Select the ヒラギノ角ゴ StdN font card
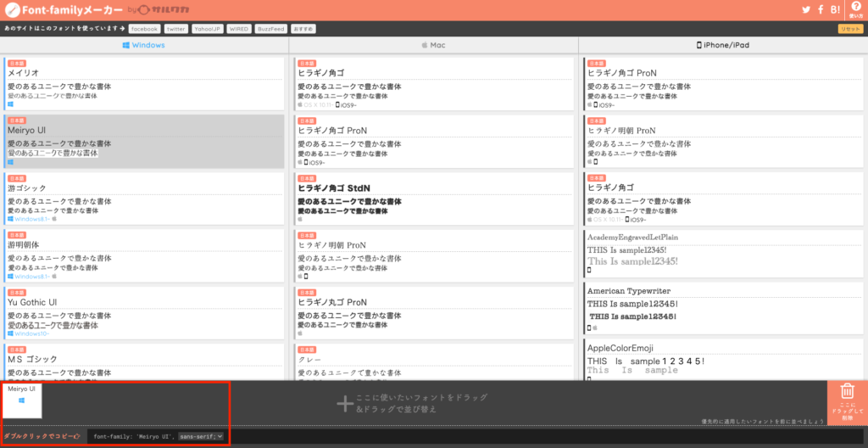The image size is (868, 448). [x=433, y=199]
